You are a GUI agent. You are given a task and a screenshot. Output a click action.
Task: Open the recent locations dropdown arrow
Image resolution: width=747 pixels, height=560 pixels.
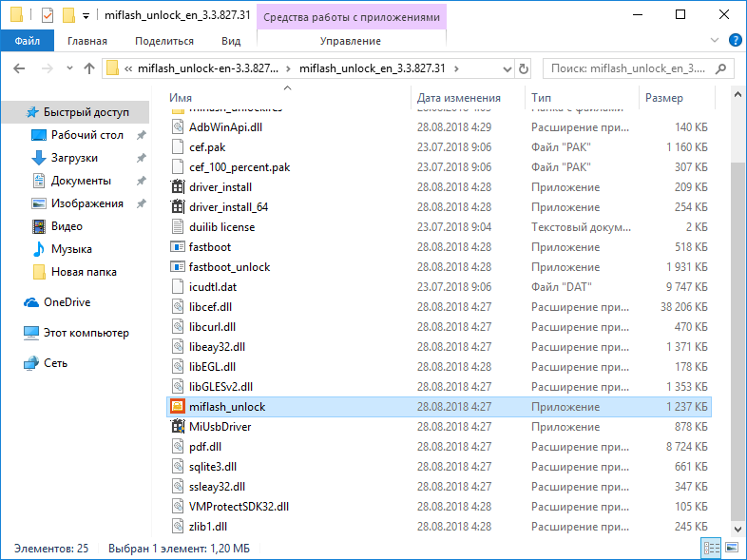(x=69, y=68)
